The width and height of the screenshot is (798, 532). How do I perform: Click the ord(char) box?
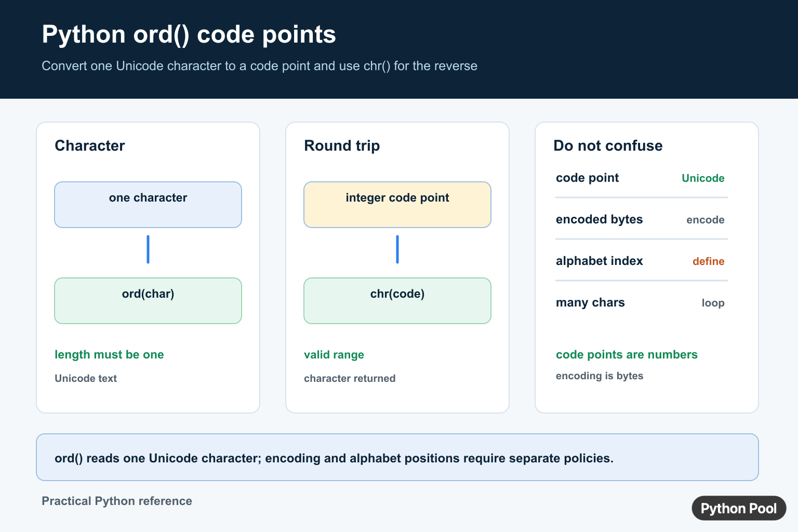(148, 301)
